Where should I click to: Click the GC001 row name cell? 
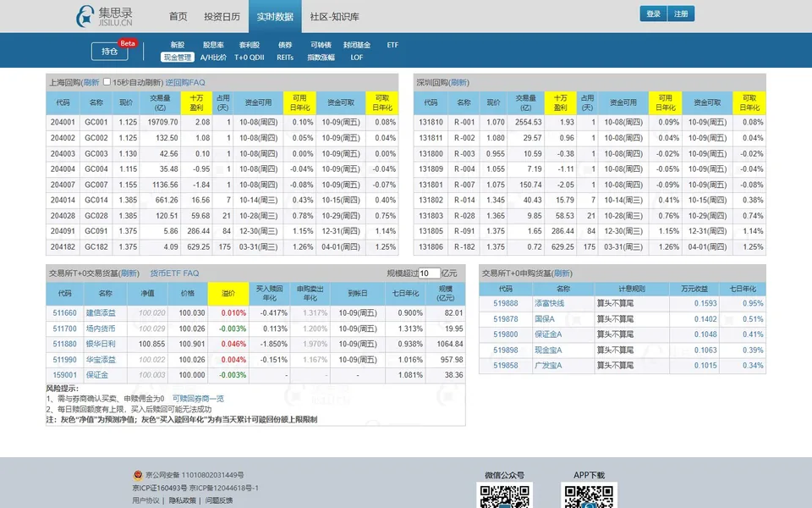(96, 122)
